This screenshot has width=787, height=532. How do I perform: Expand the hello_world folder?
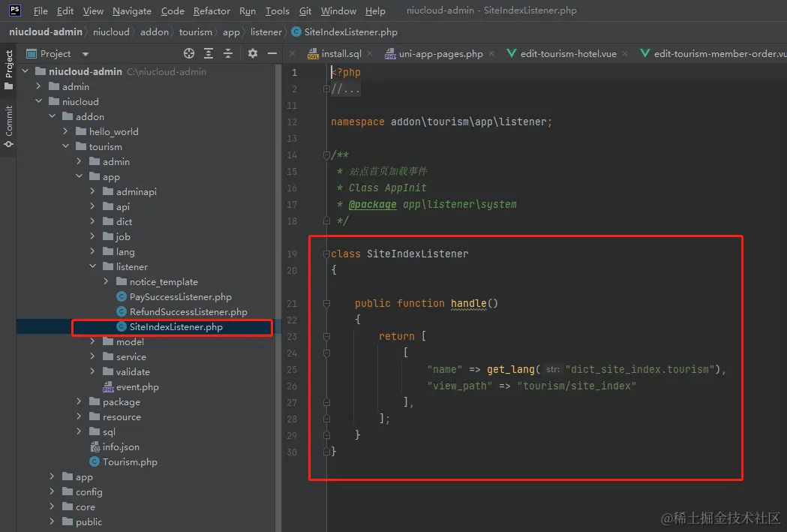click(66, 131)
